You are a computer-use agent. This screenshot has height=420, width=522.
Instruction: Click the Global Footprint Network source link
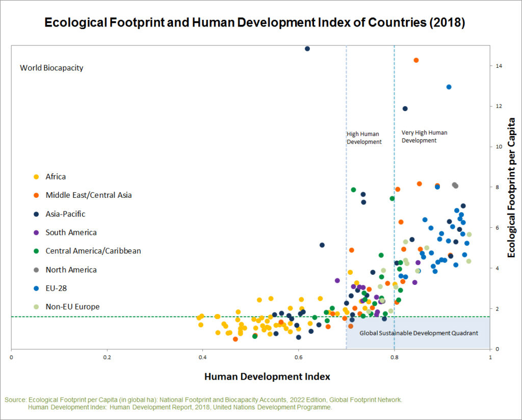(365, 400)
